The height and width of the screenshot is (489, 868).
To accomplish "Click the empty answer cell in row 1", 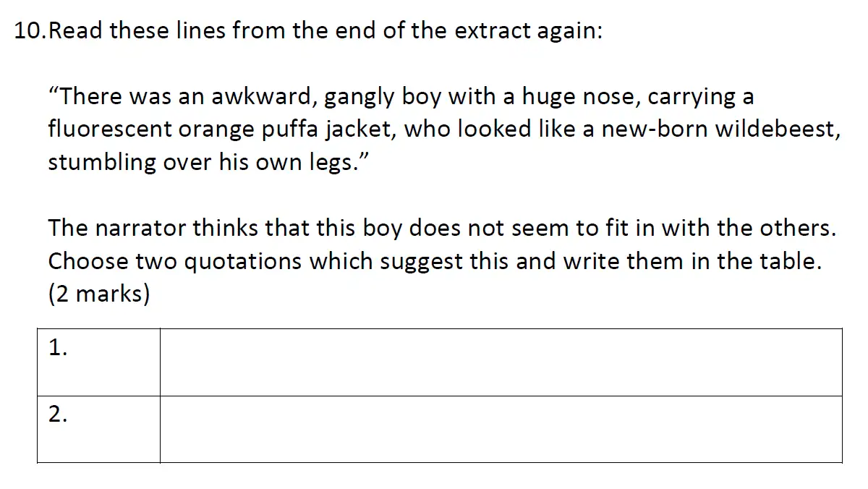I will click(501, 362).
